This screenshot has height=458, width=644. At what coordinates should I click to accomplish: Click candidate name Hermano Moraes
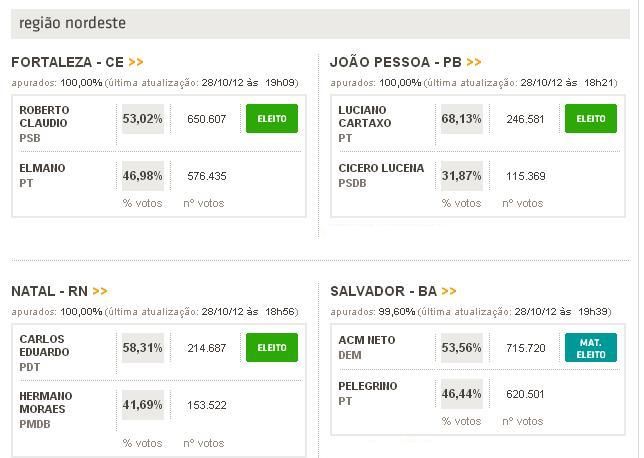pyautogui.click(x=46, y=403)
